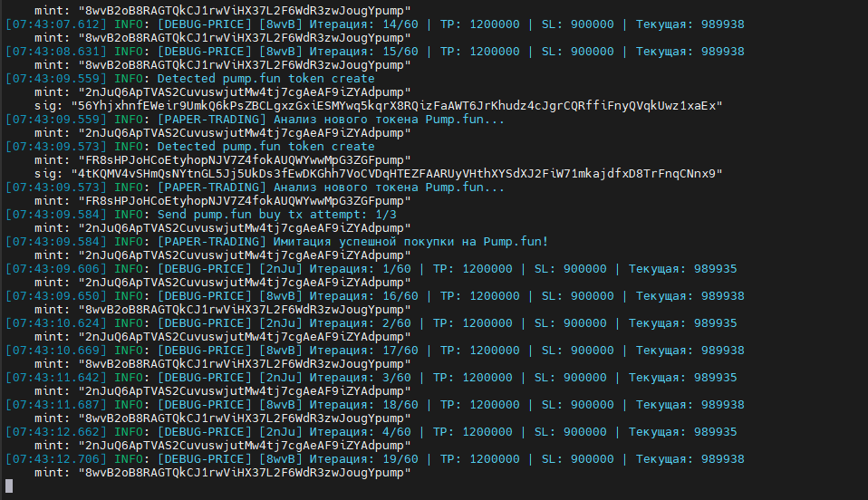Click 'Текущая: 989938' on the 19/60 iteration line
Image resolution: width=868 pixels, height=500 pixels.
(x=690, y=458)
